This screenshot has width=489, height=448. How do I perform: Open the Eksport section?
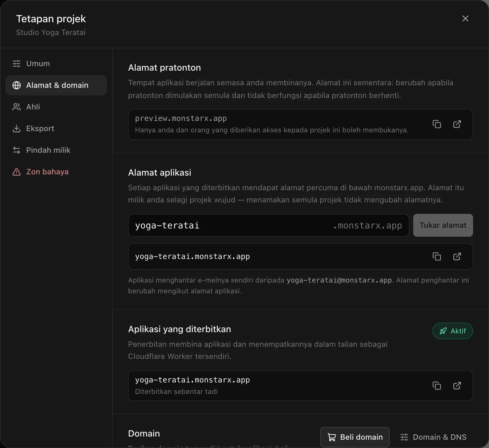[56, 129]
